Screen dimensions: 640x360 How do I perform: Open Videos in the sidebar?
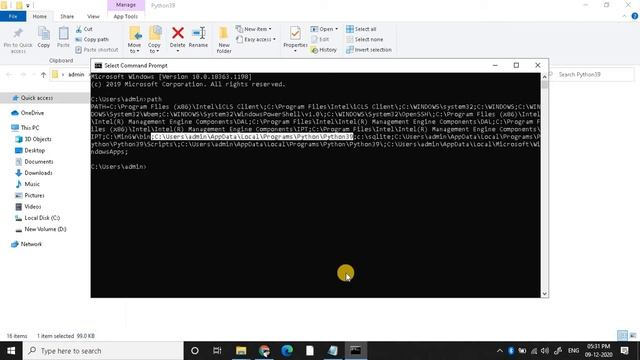tap(33, 207)
